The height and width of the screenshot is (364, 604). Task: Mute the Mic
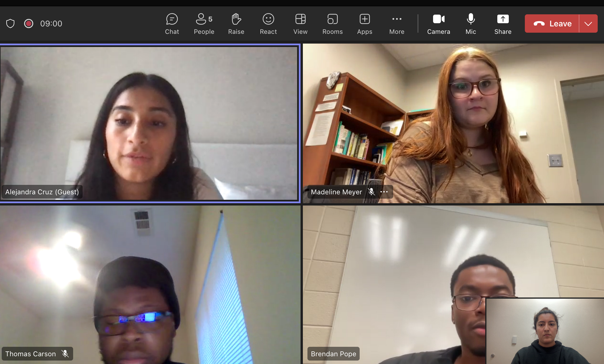pos(471,24)
